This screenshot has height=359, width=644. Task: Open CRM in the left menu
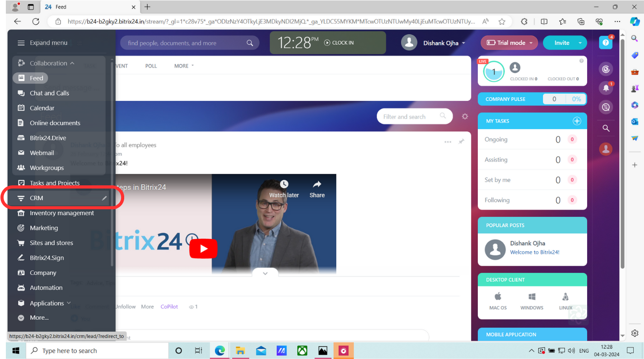pyautogui.click(x=37, y=198)
